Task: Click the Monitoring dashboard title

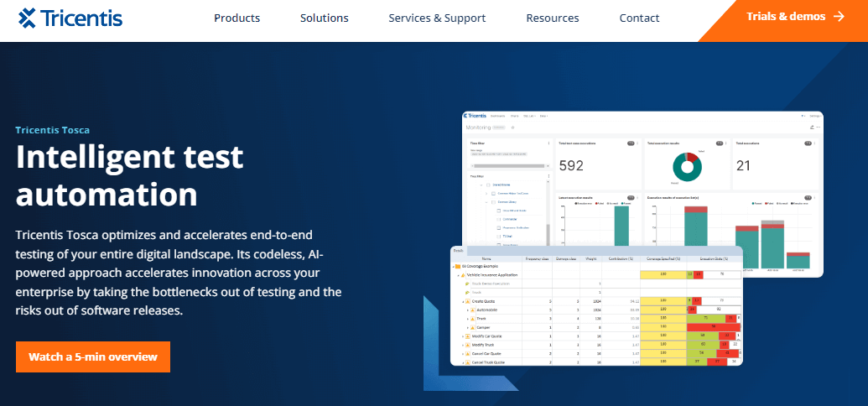Action: coord(478,128)
